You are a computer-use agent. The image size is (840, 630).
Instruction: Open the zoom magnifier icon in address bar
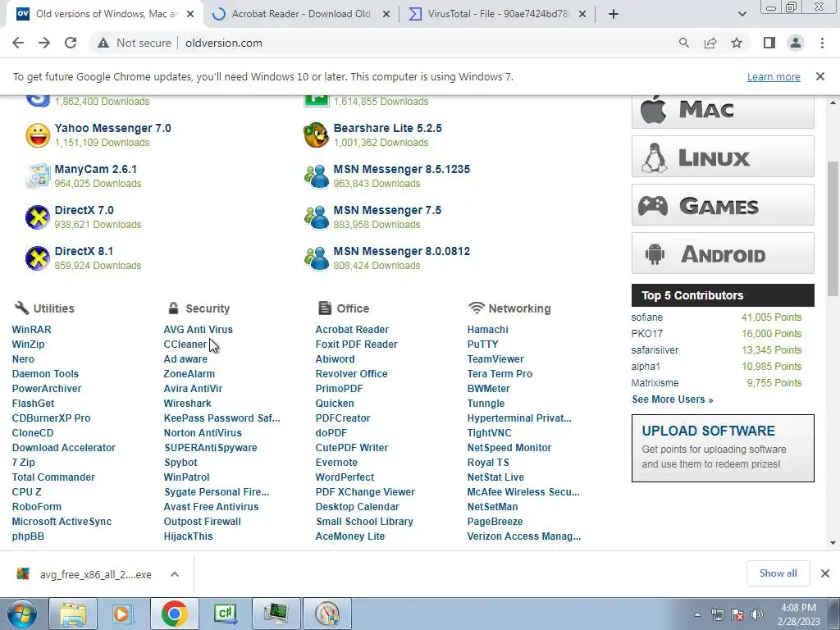683,43
